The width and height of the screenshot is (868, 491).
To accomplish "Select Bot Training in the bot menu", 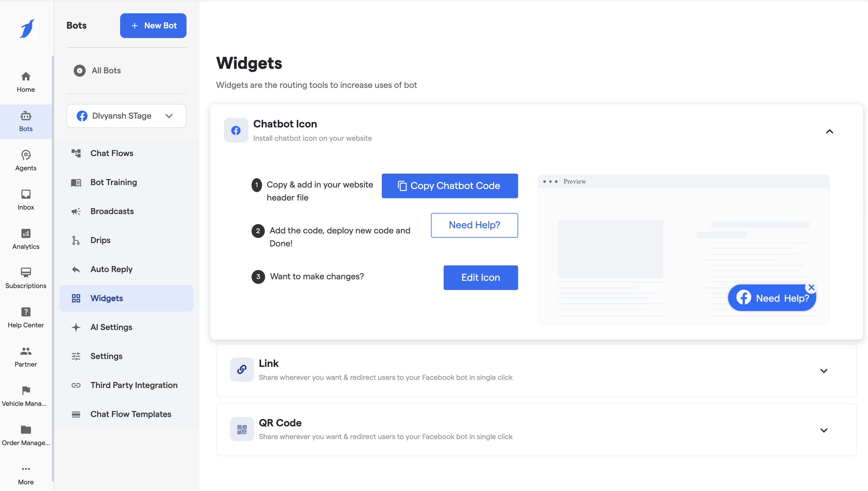I will (x=113, y=182).
